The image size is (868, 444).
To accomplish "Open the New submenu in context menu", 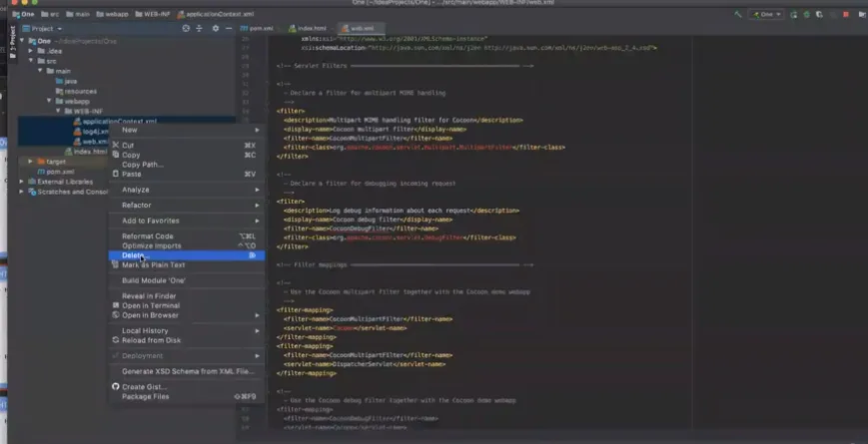I will tap(186, 130).
